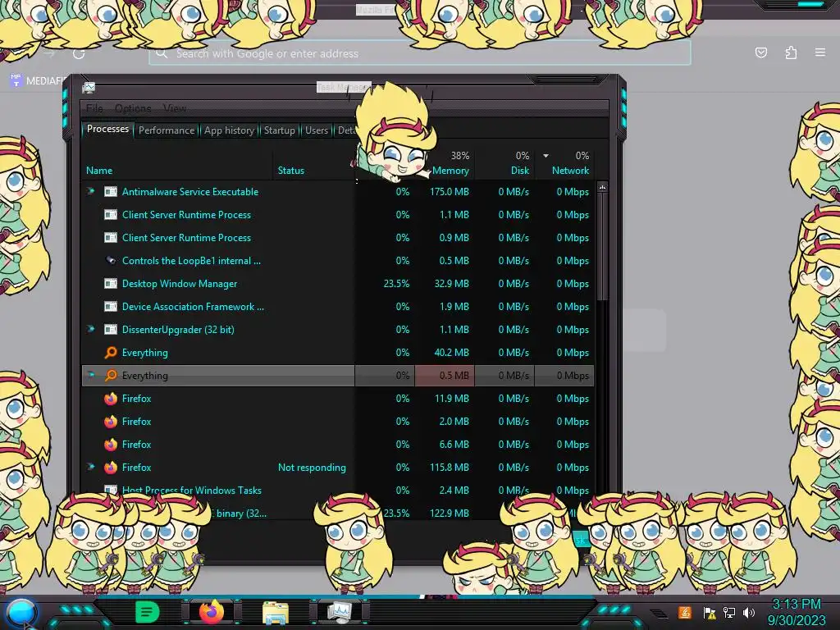Click the Desktop Window Manager process icon

(x=111, y=284)
